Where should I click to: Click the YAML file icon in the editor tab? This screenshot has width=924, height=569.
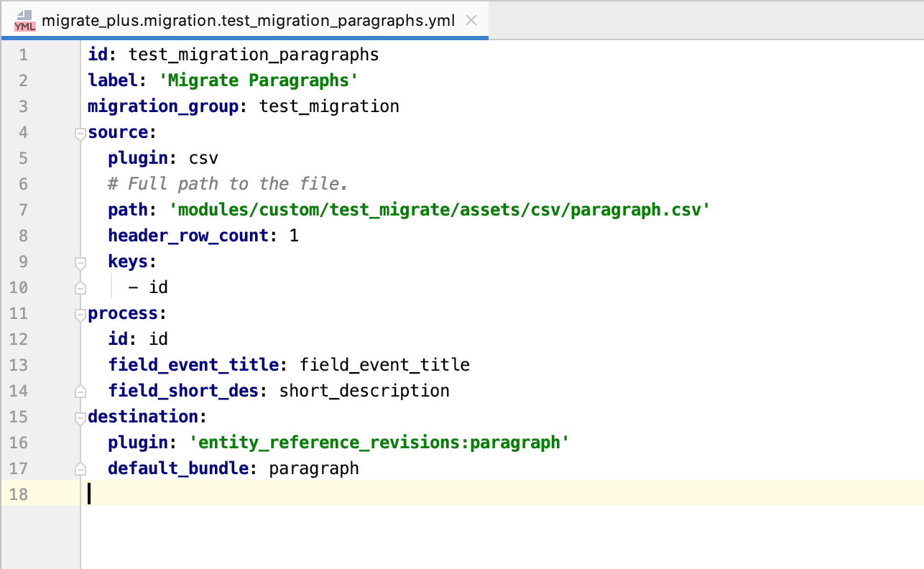tap(24, 20)
